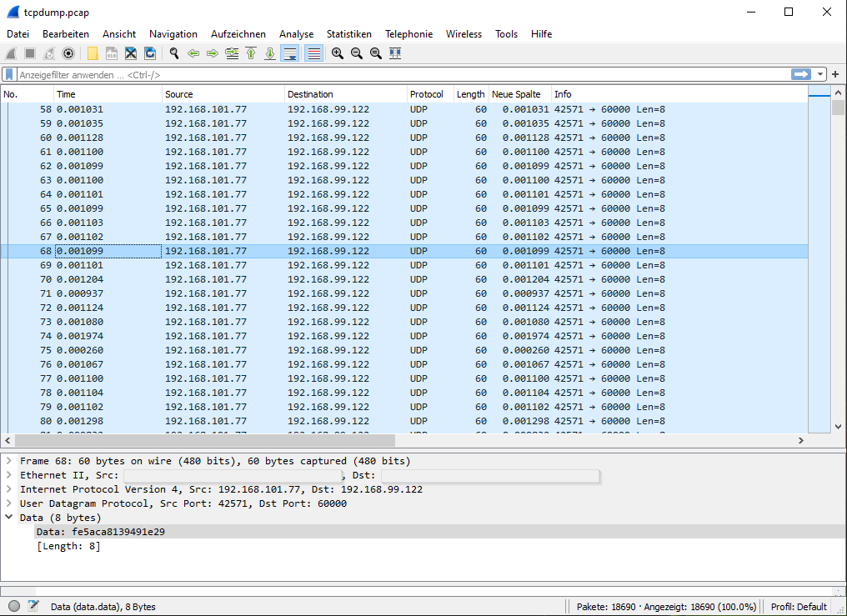The image size is (847, 616).
Task: Collapse the Data section in packet details
Action: pos(9,517)
